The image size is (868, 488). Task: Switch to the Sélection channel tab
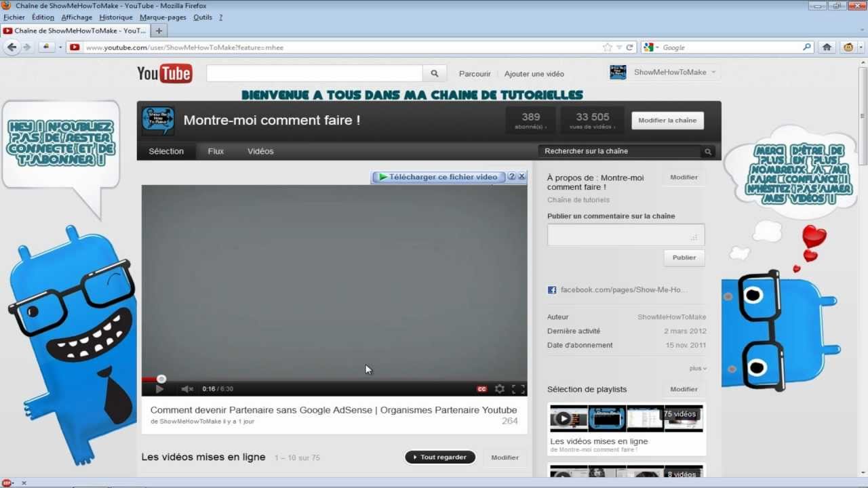[166, 151]
